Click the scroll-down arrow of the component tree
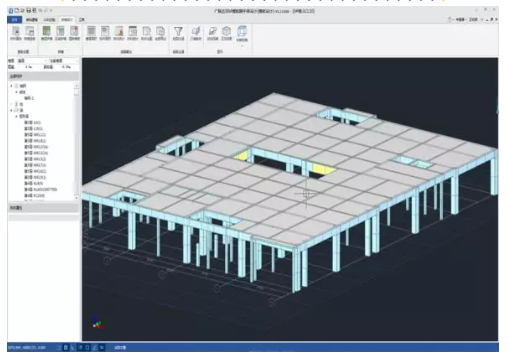This screenshot has width=509, height=360. (x=76, y=198)
